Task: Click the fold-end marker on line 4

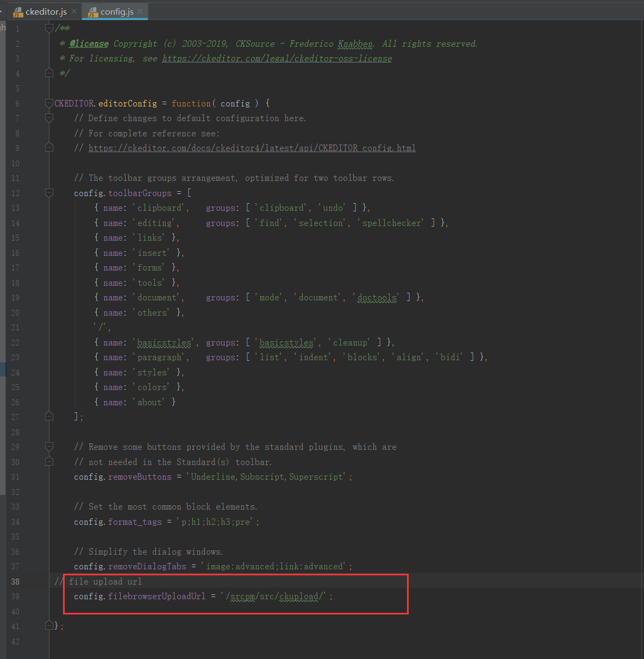Action: pos(49,72)
